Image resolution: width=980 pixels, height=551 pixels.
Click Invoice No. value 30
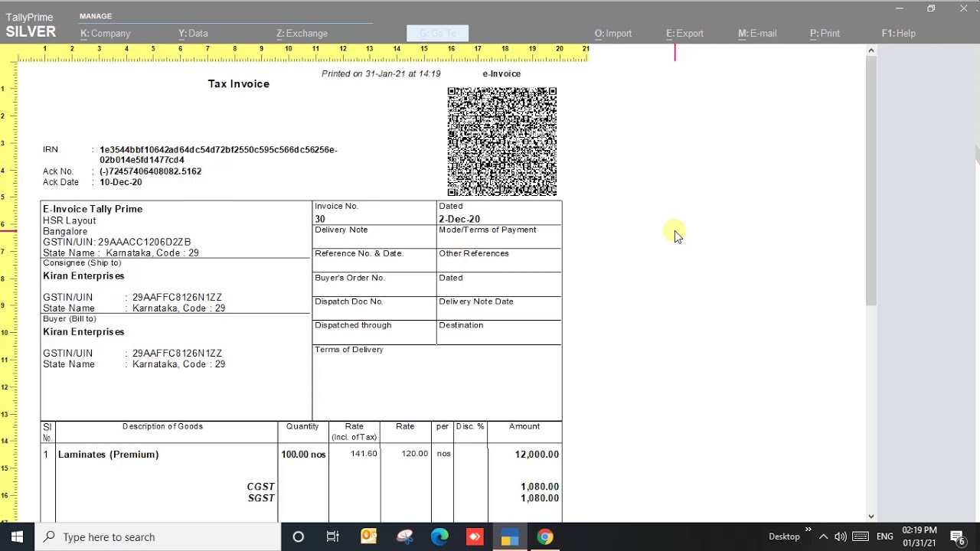(320, 219)
